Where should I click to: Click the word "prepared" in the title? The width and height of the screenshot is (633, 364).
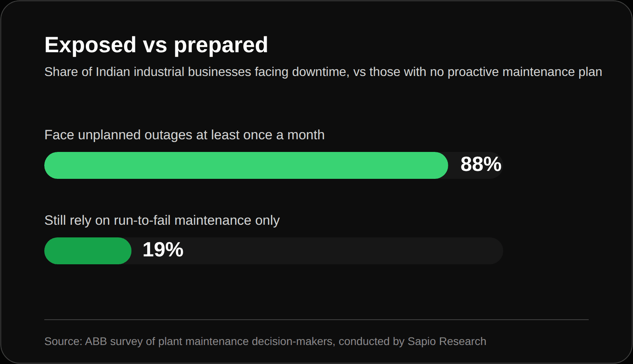[x=221, y=45]
